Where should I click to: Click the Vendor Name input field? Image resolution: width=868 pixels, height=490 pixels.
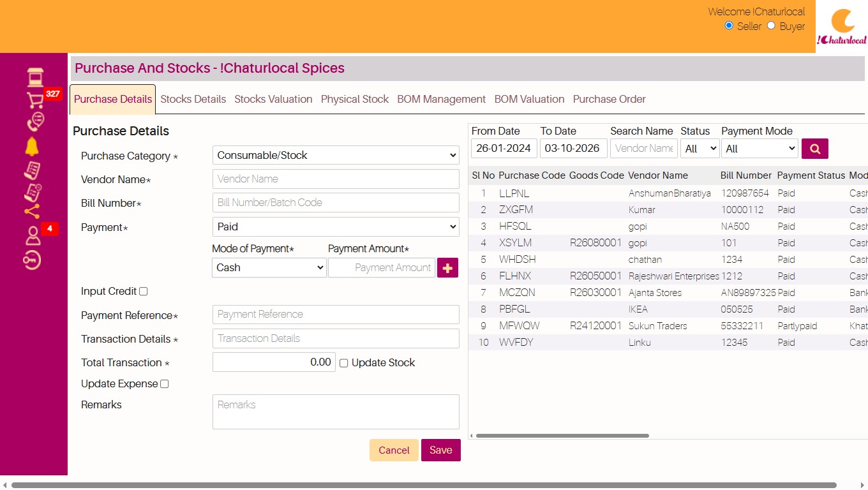(336, 179)
